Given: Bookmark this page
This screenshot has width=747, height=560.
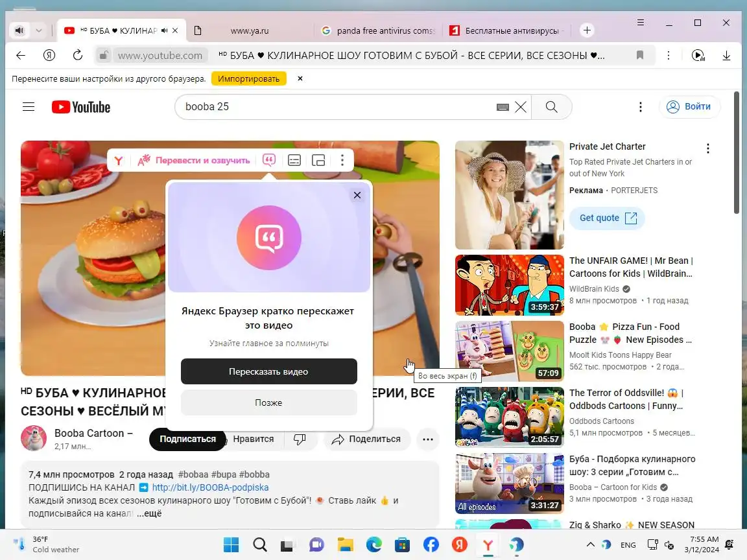Looking at the screenshot, I should (640, 55).
